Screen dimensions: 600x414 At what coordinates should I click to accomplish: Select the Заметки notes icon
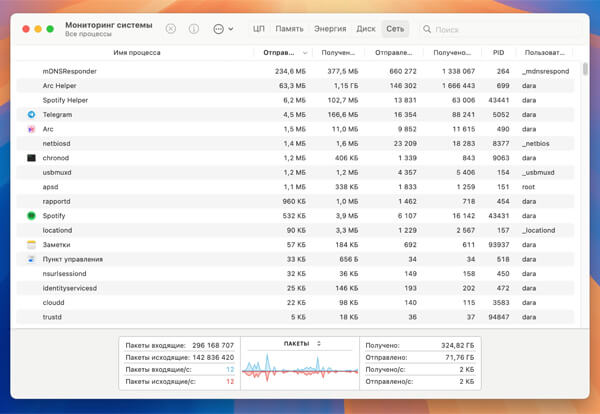coord(31,244)
